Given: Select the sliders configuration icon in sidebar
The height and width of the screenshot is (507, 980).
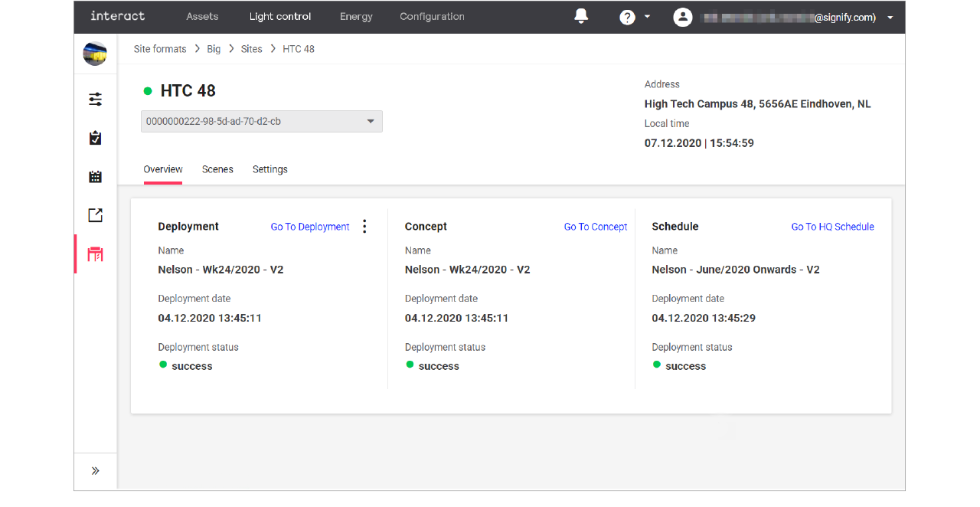Looking at the screenshot, I should pos(95,99).
